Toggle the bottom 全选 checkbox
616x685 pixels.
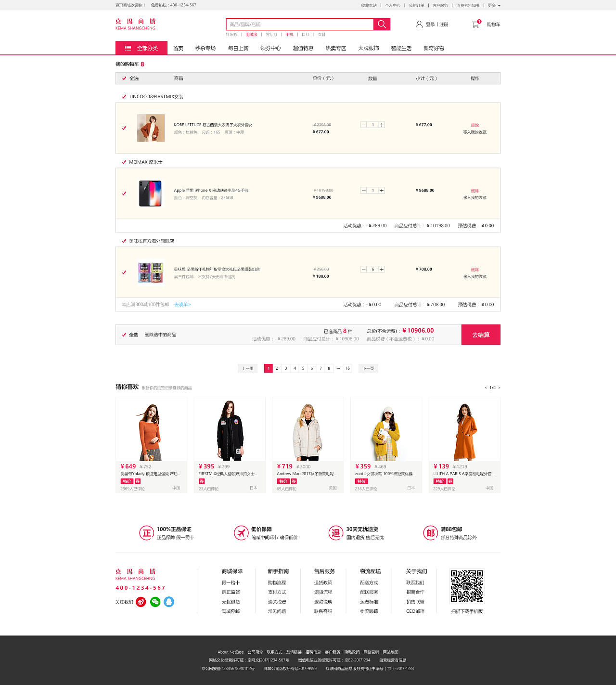124,335
